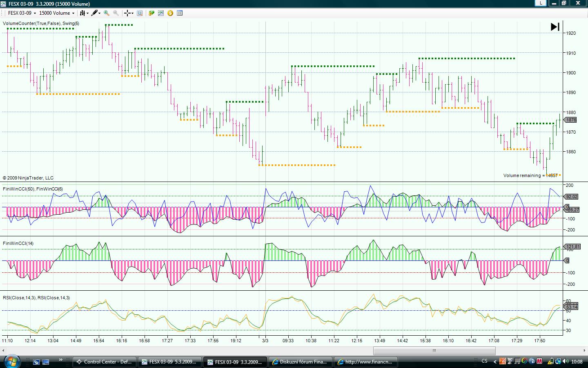Switch to FESX 03-09 3.3.2009 taskbar window

pos(236,362)
